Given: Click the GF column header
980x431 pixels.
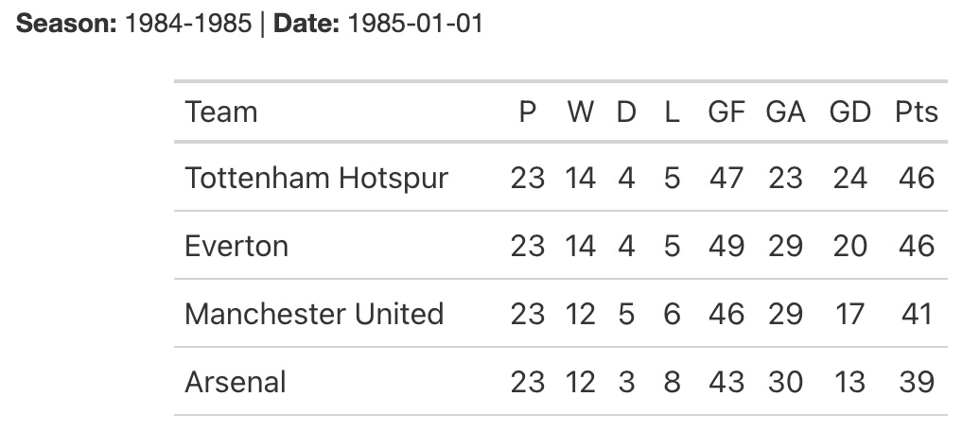Looking at the screenshot, I should tap(726, 112).
